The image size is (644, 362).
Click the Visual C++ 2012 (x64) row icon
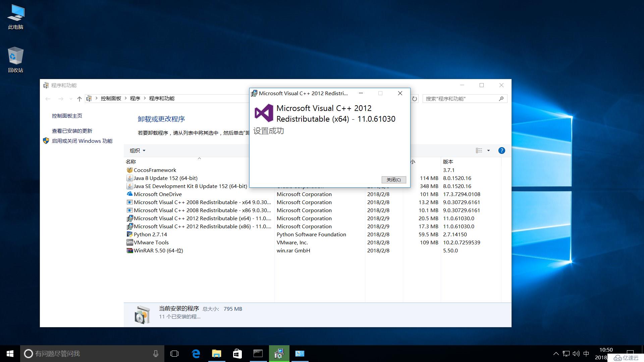[129, 218]
